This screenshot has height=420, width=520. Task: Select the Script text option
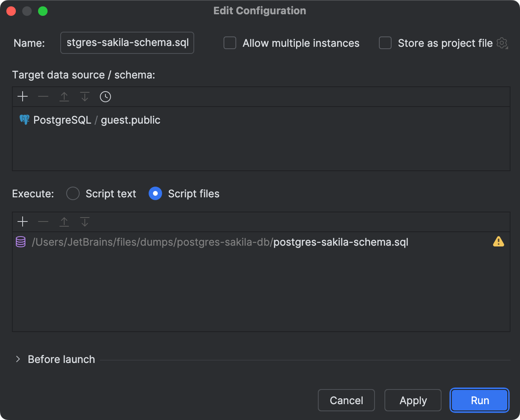pyautogui.click(x=73, y=193)
